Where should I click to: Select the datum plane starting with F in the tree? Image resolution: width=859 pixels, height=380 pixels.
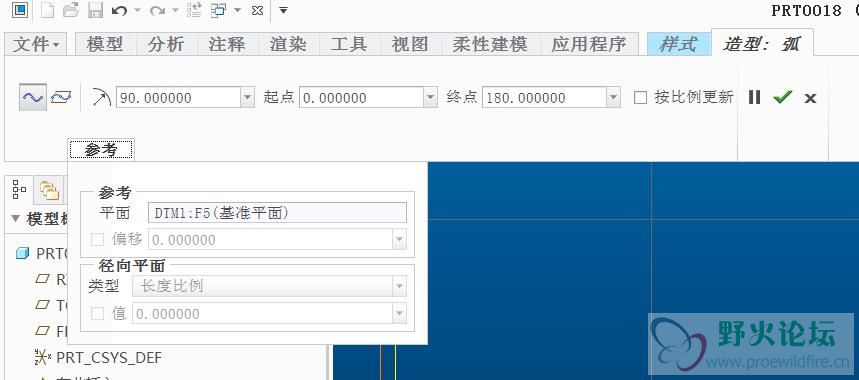(x=50, y=331)
